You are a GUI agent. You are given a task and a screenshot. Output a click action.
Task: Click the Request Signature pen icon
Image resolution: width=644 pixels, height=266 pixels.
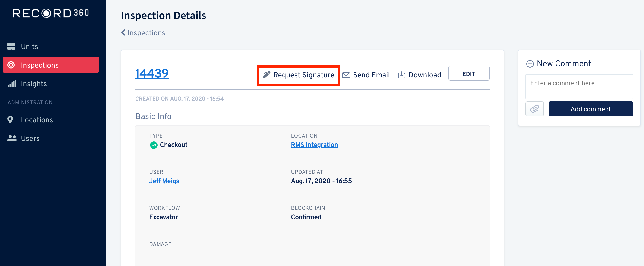coord(267,75)
